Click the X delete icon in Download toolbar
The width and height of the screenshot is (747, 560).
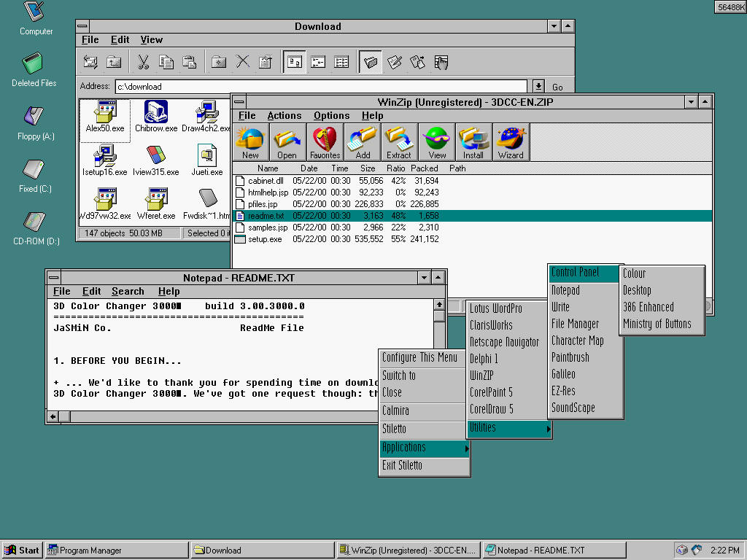[x=243, y=62]
